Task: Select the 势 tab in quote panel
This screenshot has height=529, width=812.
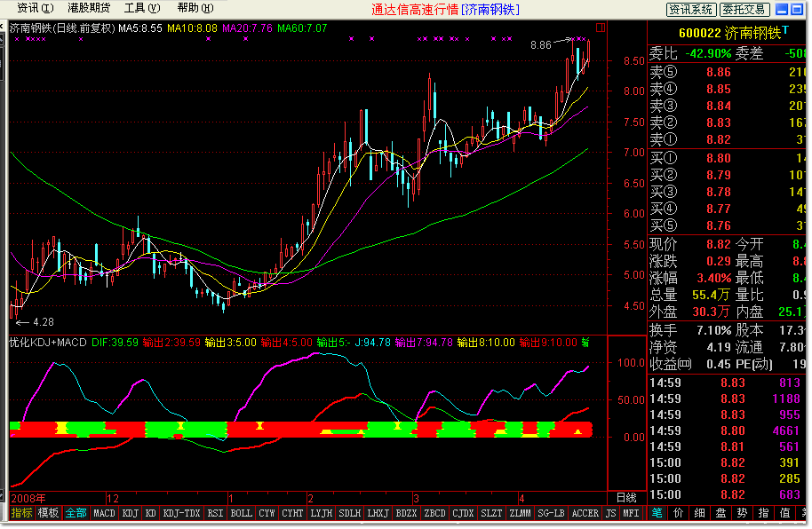Action: pyautogui.click(x=742, y=513)
